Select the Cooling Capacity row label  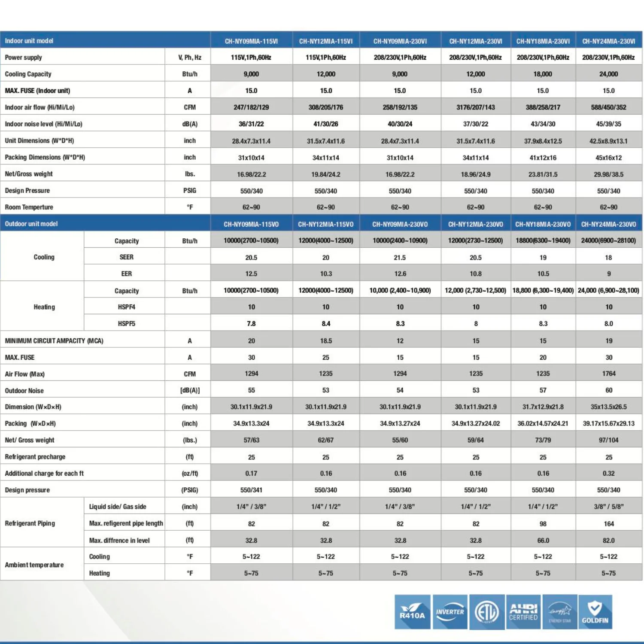[x=28, y=74]
